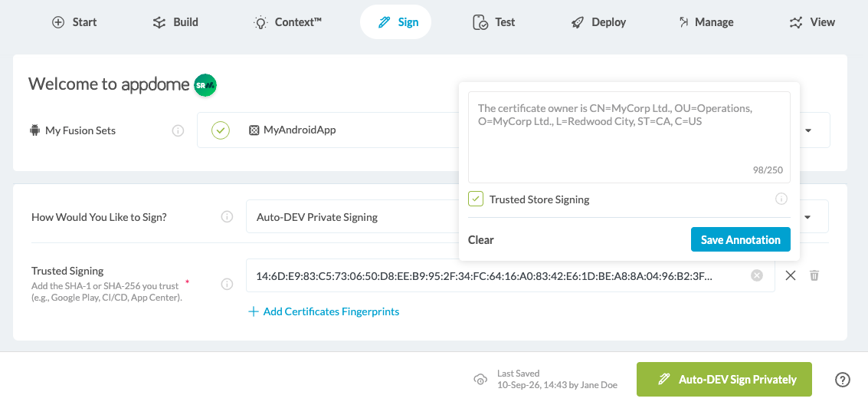Screen dimensions: 868x405
Task: Click the MyAndroidApp fusion set name
Action: 300,130
